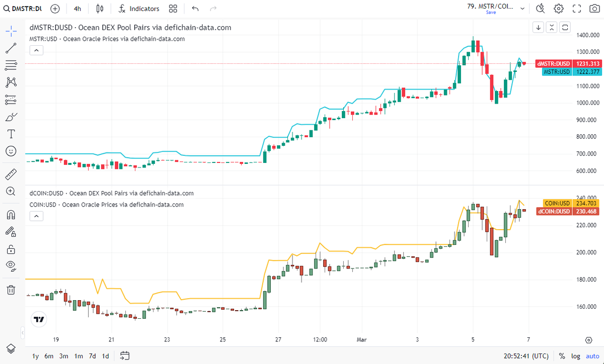The height and width of the screenshot is (364, 604).
Task: Open the Fibonacci retracement tools
Action: (x=11, y=65)
